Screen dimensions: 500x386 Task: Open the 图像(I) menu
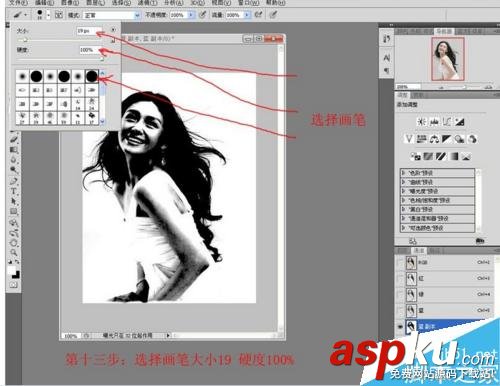point(70,3)
